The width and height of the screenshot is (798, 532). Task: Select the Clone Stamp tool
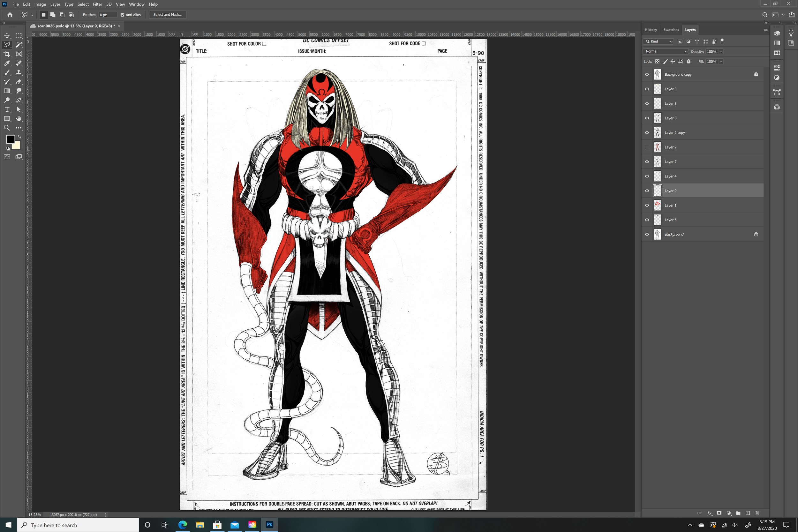[19, 72]
